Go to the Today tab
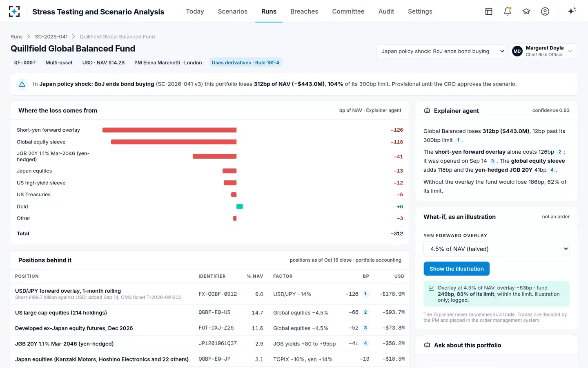 [195, 11]
